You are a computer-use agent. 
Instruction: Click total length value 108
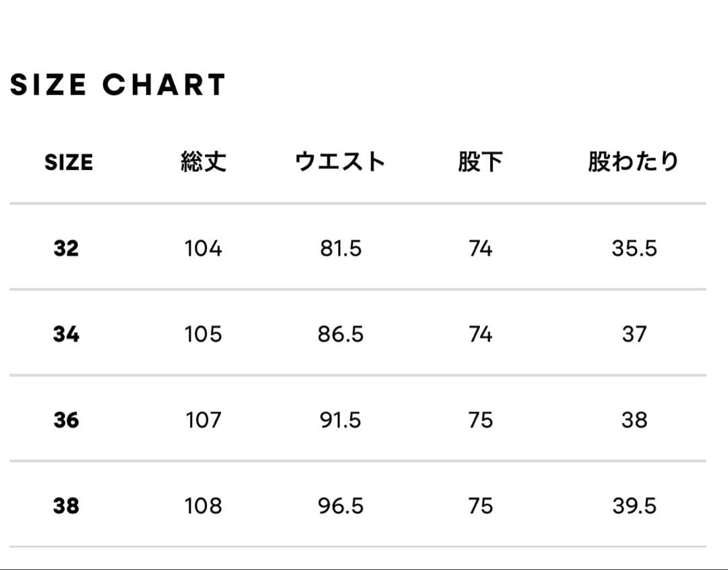click(x=203, y=506)
